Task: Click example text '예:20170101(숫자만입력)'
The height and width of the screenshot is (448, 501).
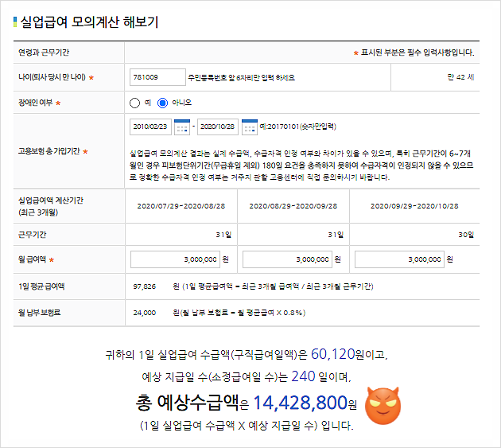Action: pyautogui.click(x=297, y=127)
